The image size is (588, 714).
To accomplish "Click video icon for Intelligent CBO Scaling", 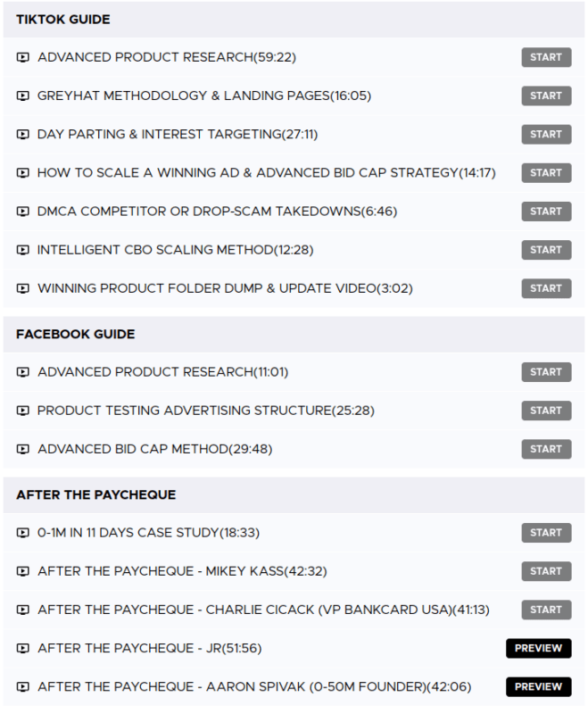I will point(22,250).
